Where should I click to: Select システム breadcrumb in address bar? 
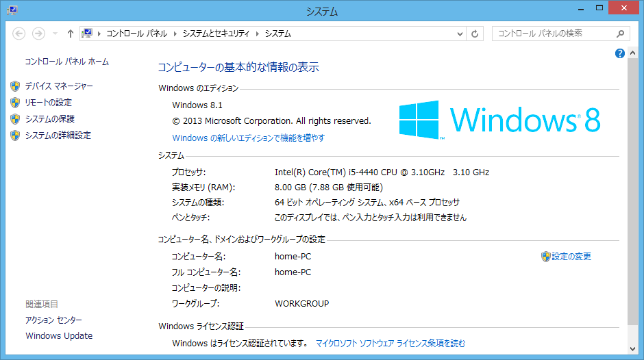tap(278, 34)
